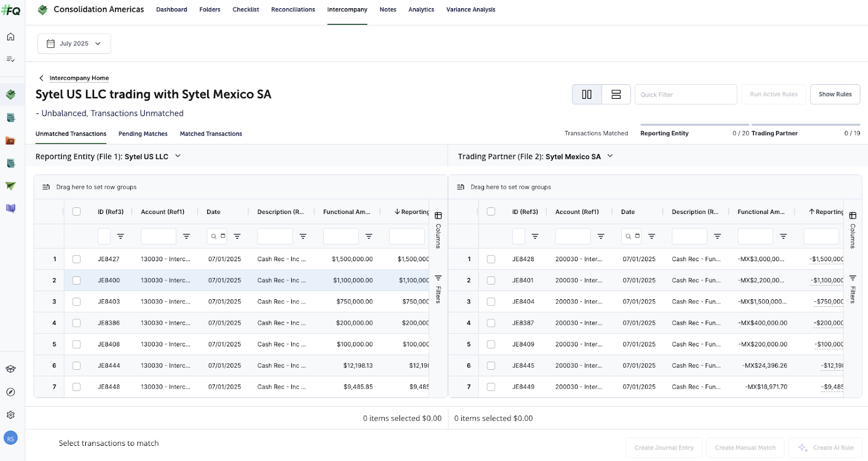Go back to Intercompany Home link
Image resolution: width=868 pixels, height=461 pixels.
pyautogui.click(x=79, y=78)
